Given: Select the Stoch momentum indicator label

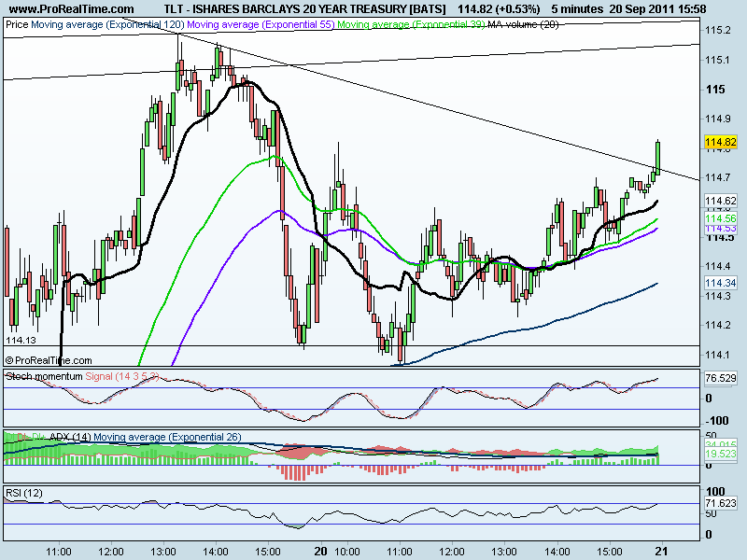Looking at the screenshot, I should coord(44,376).
